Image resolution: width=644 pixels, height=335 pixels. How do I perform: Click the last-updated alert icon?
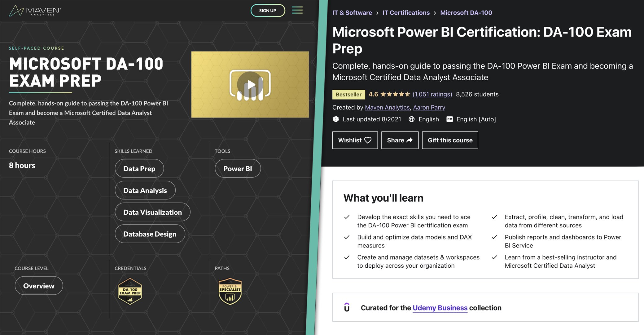point(335,119)
